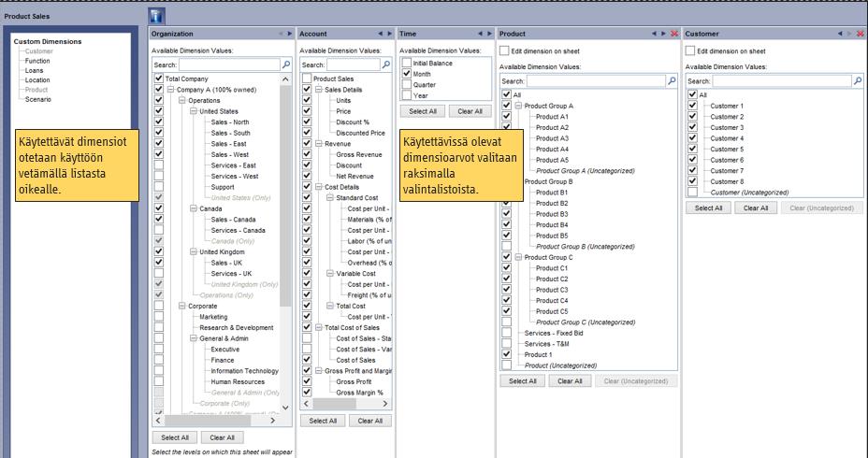
Task: Toggle Quarter checkbox in Time panel
Action: coord(407,85)
